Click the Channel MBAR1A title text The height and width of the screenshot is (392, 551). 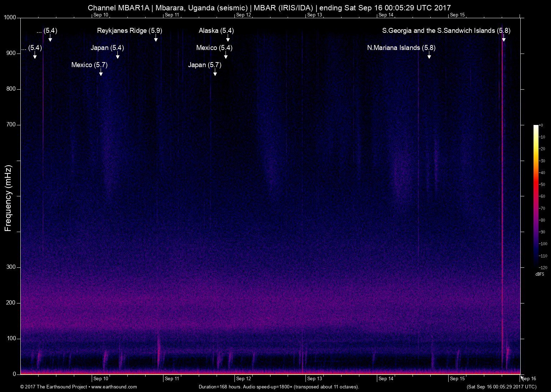(269, 7)
